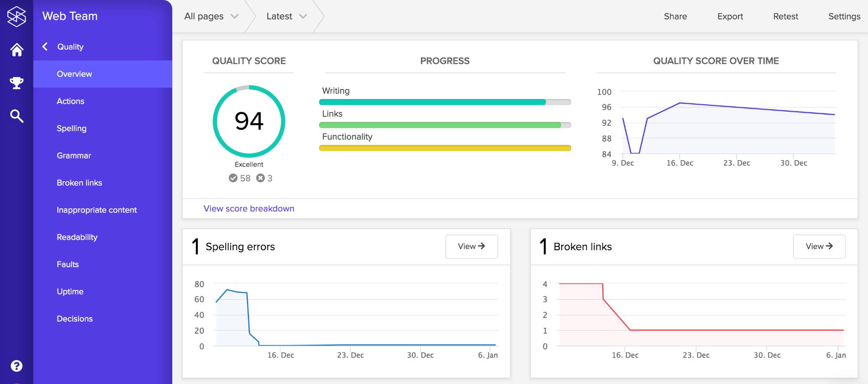Click the 94 quality score circle
Screen dimensions: 868x384
click(x=249, y=121)
